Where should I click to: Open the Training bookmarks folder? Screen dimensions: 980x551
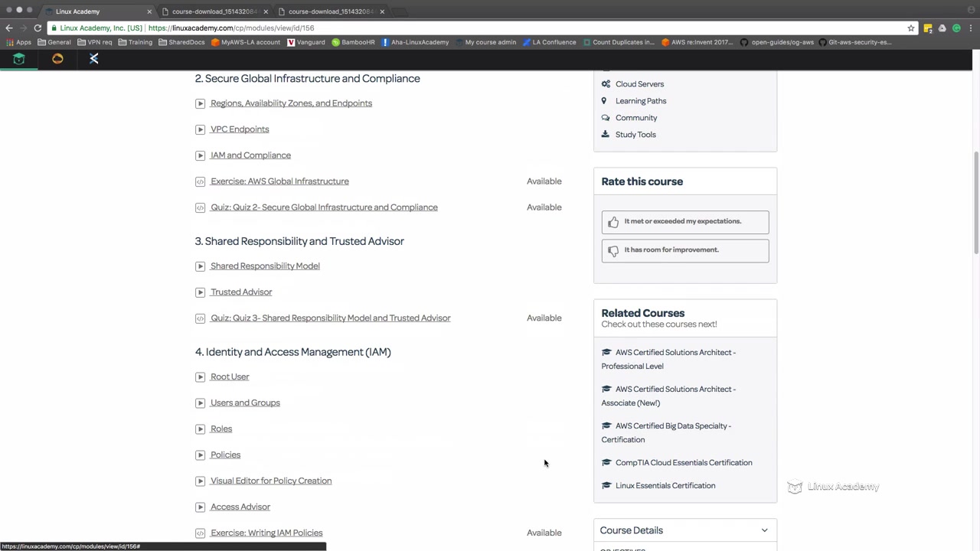tap(136, 42)
